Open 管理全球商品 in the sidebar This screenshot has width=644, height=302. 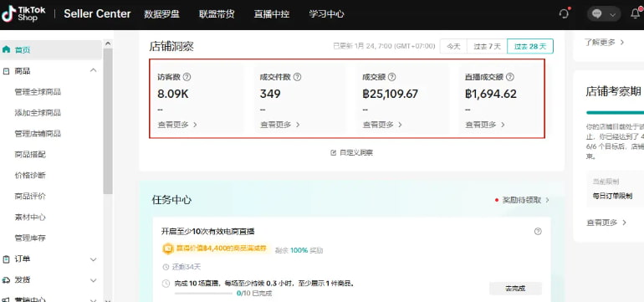[38, 92]
